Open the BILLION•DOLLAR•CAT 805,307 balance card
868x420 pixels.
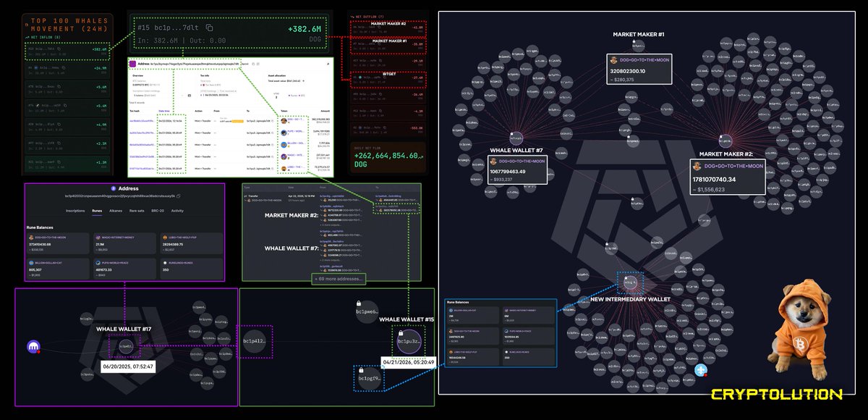(x=57, y=269)
